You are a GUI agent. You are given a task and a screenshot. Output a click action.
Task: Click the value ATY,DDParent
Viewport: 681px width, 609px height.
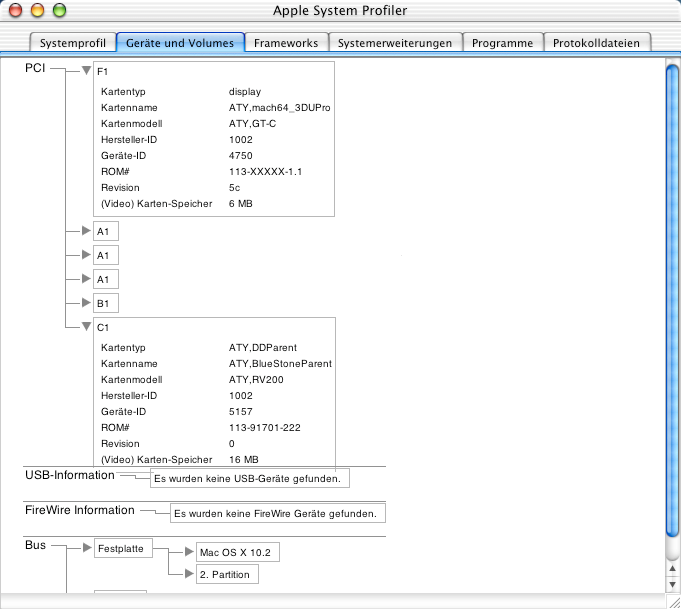pyautogui.click(x=263, y=348)
